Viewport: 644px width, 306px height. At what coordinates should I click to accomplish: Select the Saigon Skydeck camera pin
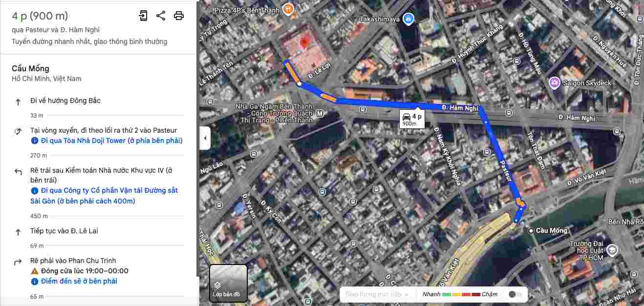pos(554,83)
